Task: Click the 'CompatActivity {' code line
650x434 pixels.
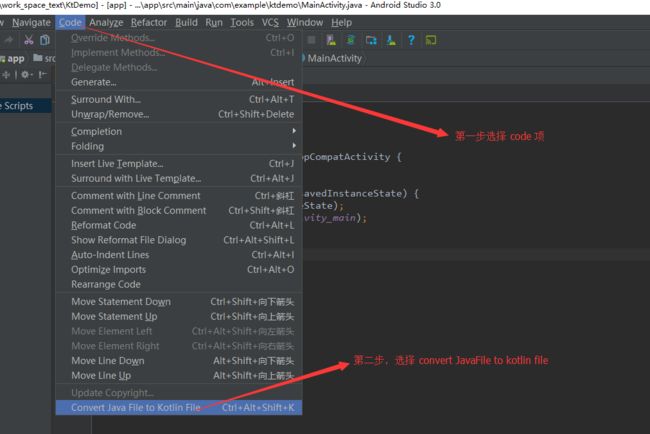Action: (x=352, y=157)
